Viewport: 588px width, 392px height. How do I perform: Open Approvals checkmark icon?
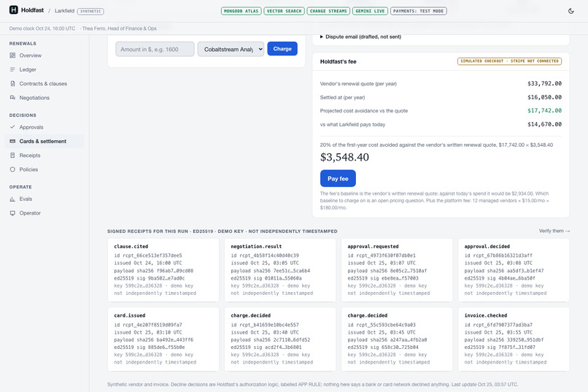12,127
